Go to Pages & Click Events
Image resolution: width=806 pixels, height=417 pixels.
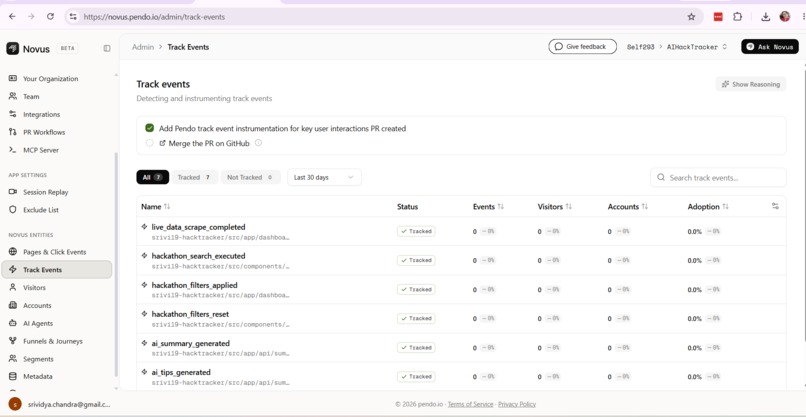(x=54, y=252)
